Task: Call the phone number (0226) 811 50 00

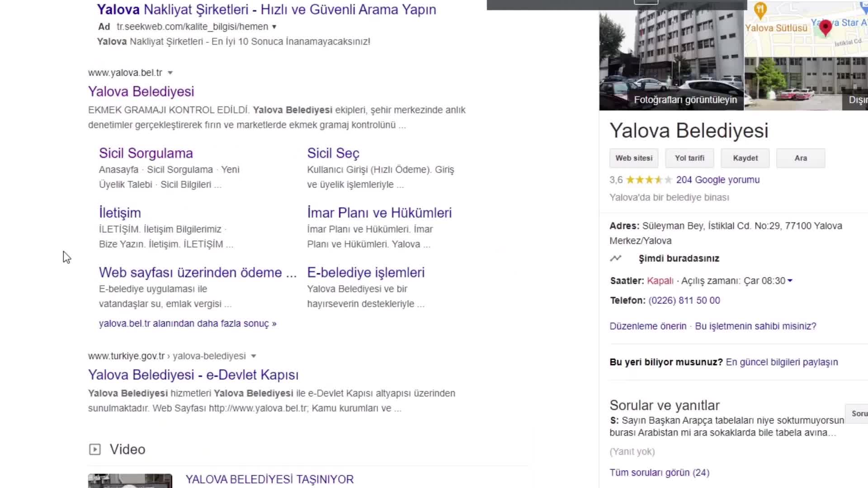Action: coord(684,300)
